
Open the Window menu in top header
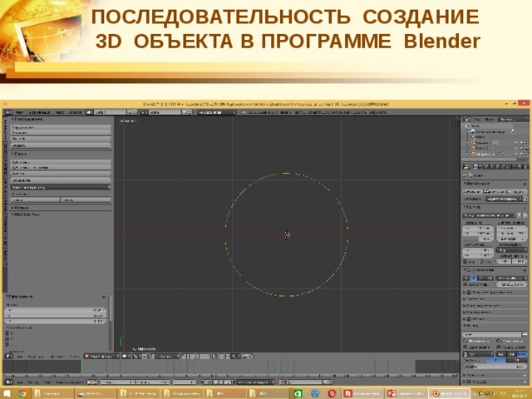60,112
